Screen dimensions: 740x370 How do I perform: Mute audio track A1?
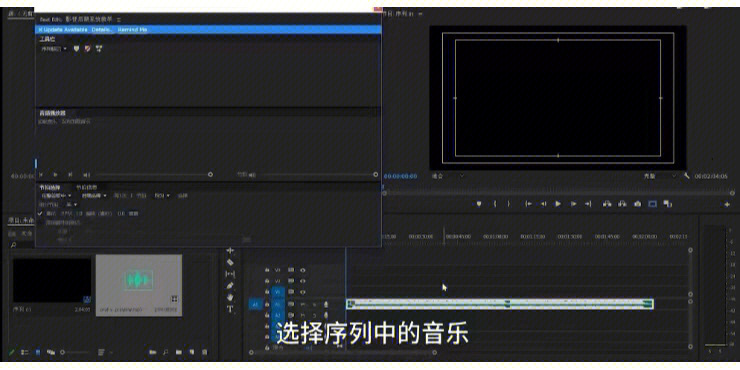coord(303,304)
